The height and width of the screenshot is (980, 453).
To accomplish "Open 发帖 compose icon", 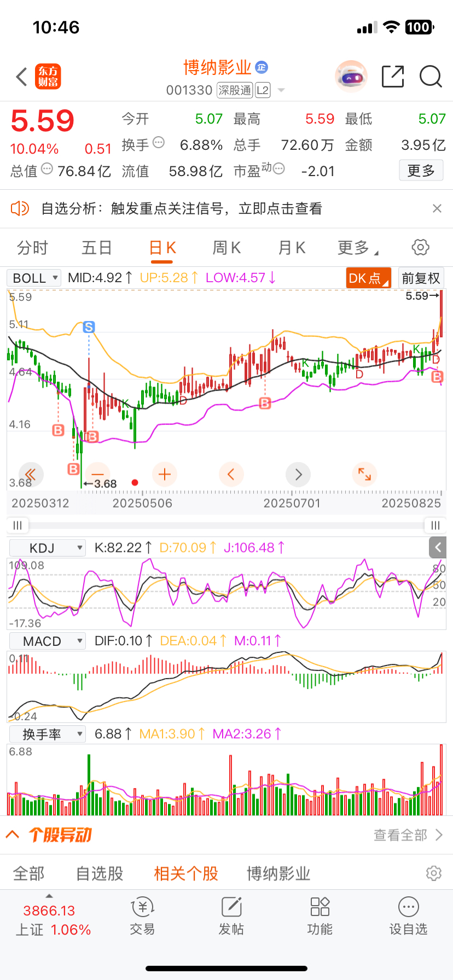I will tap(231, 907).
